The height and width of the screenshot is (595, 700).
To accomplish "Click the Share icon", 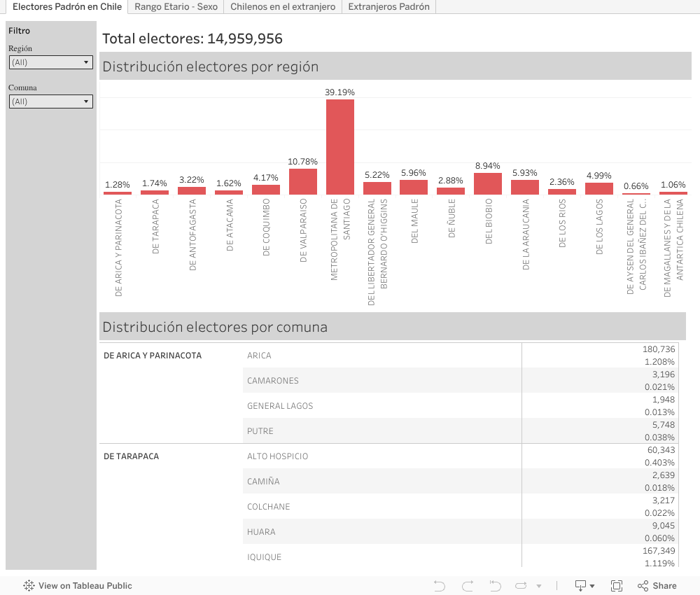I will pos(657,586).
